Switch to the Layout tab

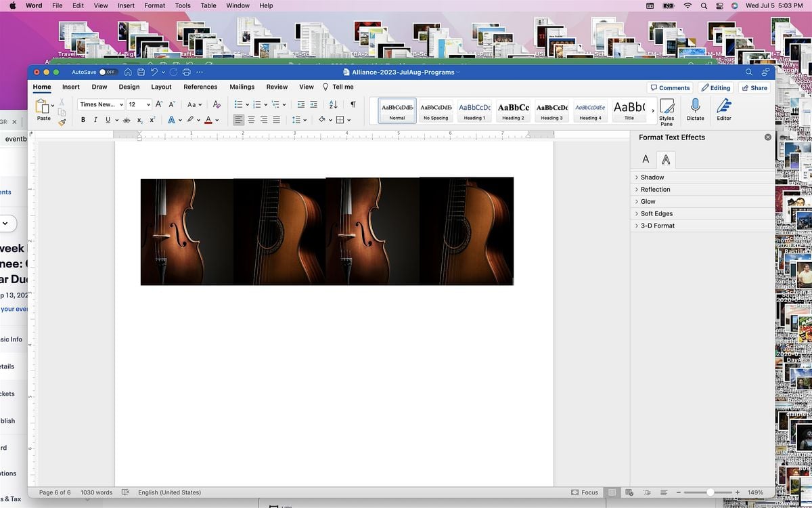161,87
